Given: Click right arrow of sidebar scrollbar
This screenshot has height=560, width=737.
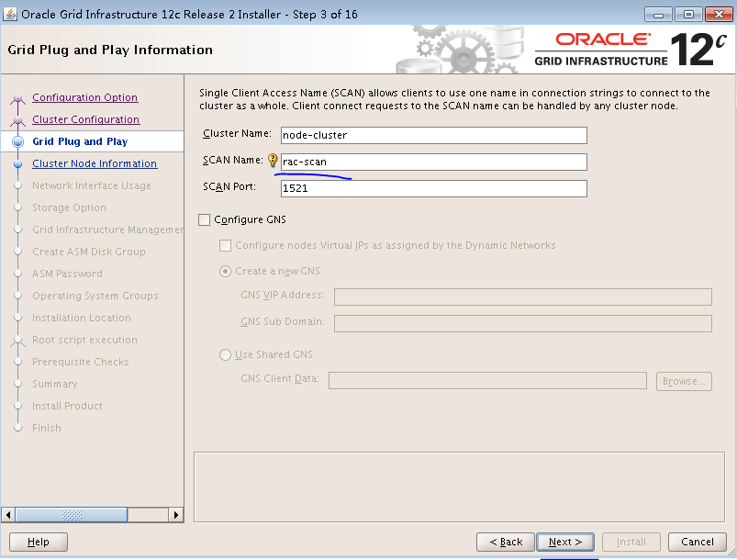Looking at the screenshot, I should [x=176, y=515].
